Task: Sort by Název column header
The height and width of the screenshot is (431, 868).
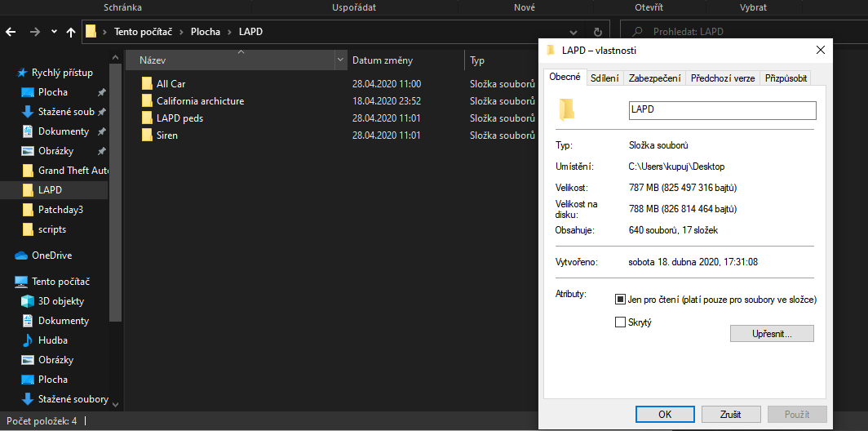Action: [230, 60]
